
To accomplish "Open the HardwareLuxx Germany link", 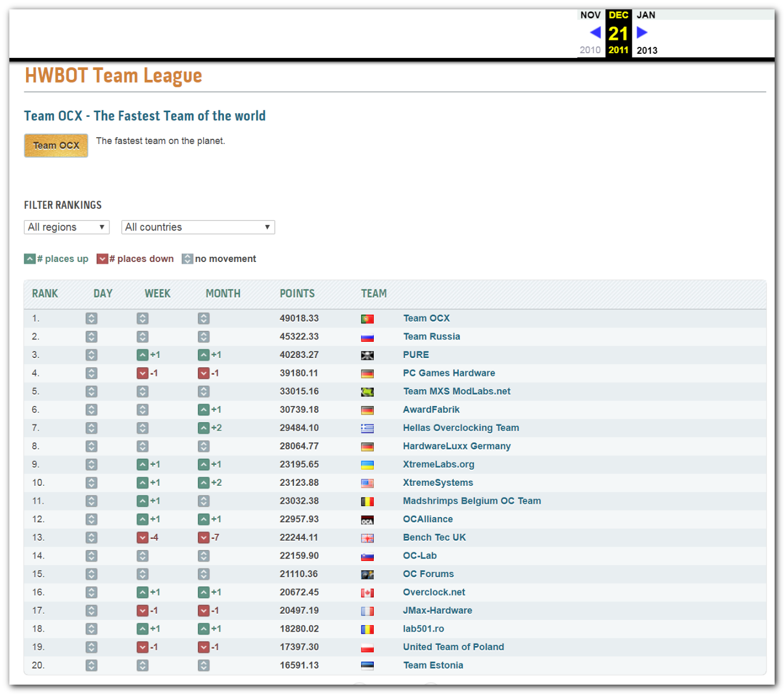I will click(x=457, y=446).
